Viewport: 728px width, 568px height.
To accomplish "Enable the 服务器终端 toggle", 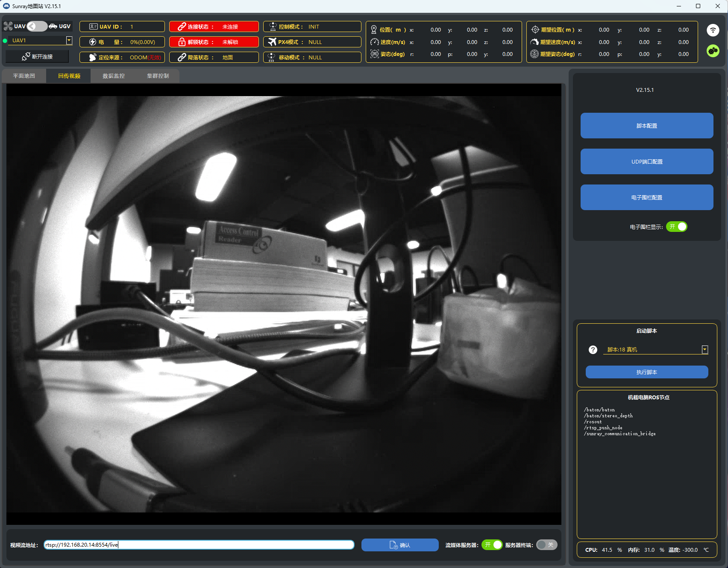I will [x=546, y=545].
